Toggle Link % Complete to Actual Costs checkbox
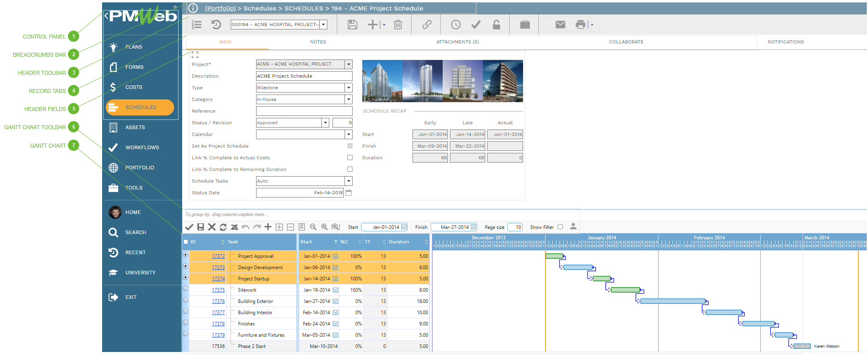 click(x=350, y=158)
